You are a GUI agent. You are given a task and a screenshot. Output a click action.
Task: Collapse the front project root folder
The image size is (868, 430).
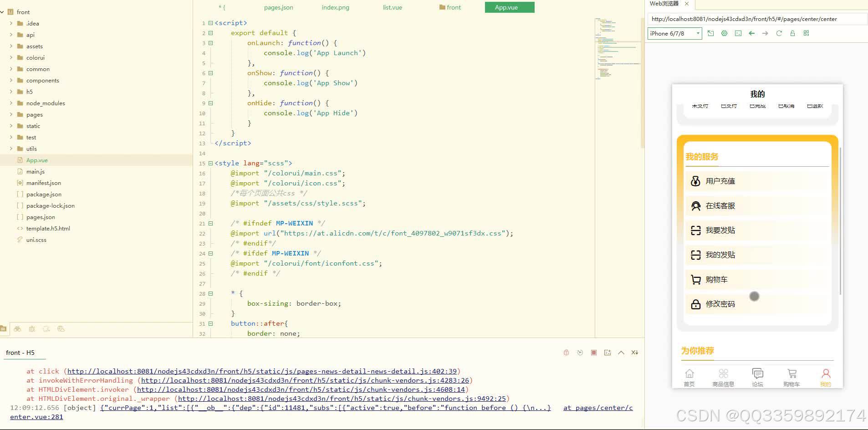3,12
